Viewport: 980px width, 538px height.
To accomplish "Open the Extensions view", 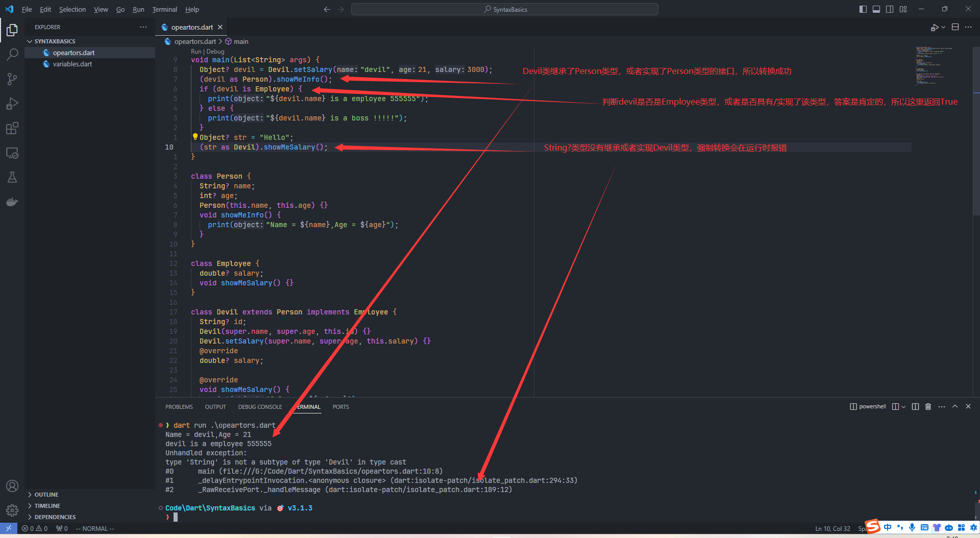I will (x=12, y=128).
